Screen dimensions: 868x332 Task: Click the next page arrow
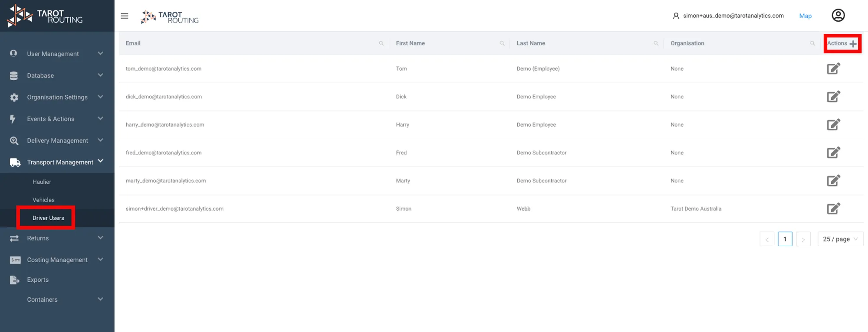(x=803, y=239)
